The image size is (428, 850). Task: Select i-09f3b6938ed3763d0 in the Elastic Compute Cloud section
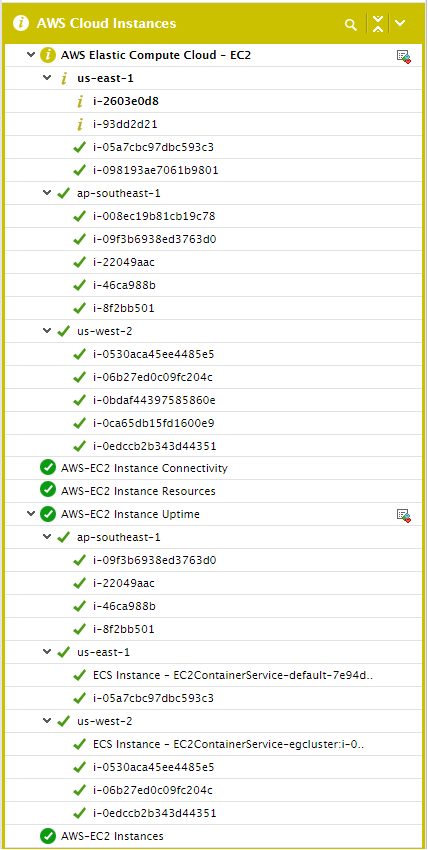click(154, 239)
